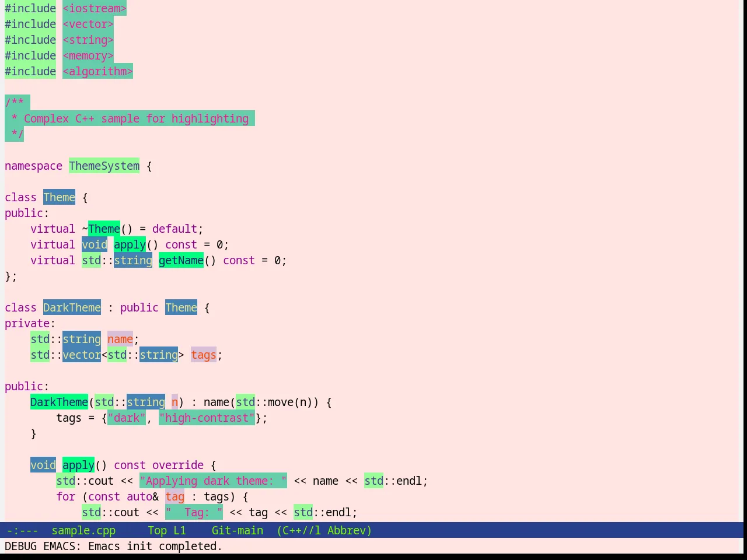Place cursor on <string> include

(88, 40)
